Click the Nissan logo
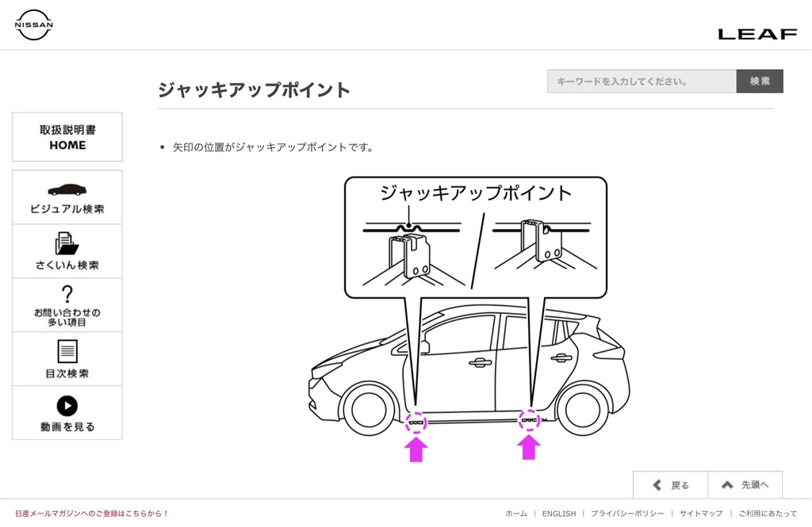This screenshot has width=812, height=527. [33, 25]
